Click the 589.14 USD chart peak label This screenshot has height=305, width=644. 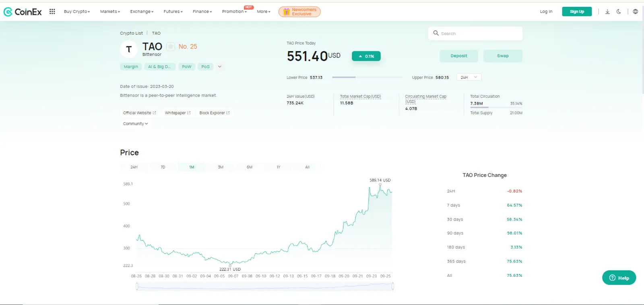tap(380, 180)
